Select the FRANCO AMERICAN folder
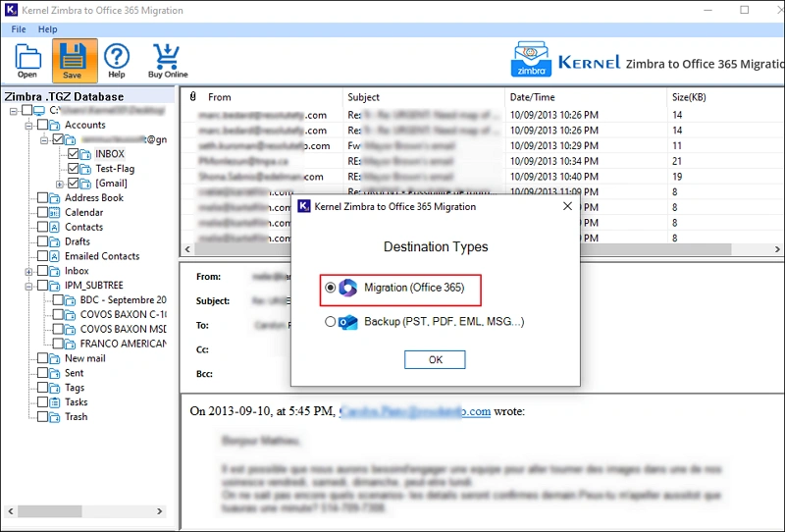785x532 pixels. (x=124, y=344)
